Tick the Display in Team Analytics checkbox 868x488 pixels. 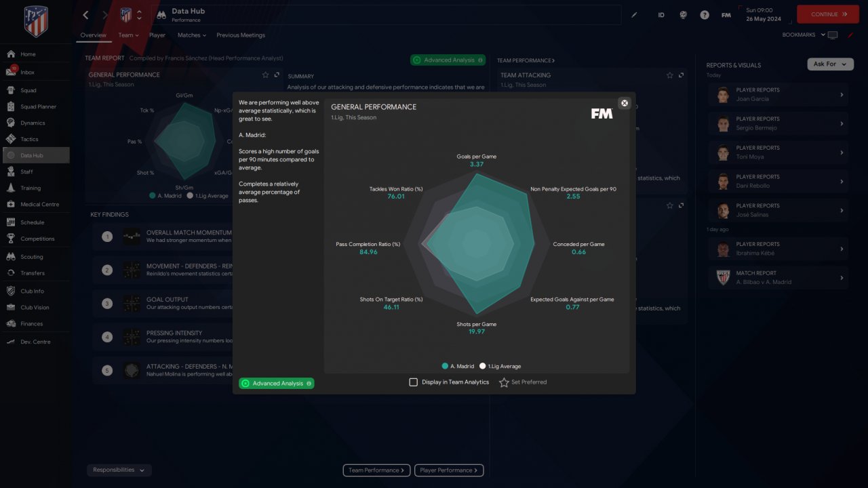413,382
